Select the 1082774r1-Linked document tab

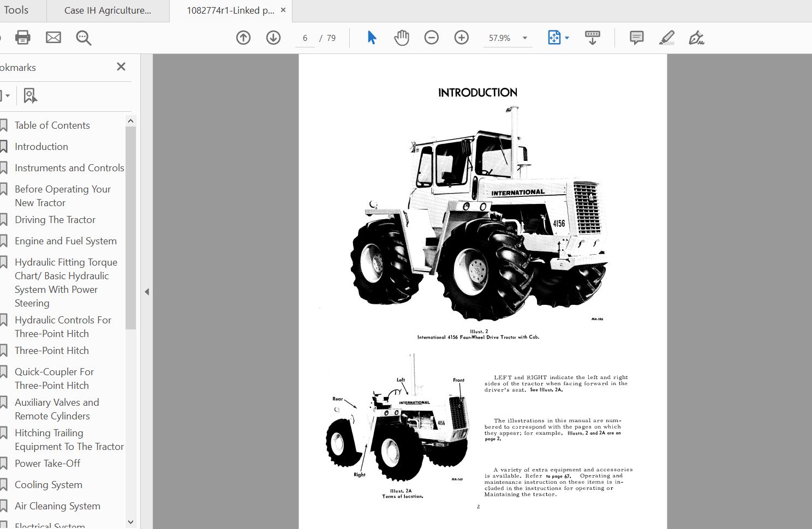(230, 10)
